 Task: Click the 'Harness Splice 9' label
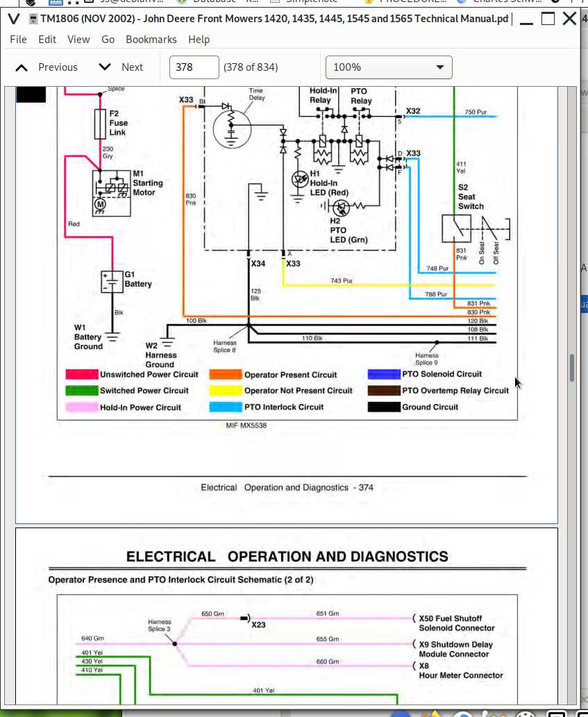[x=427, y=359]
